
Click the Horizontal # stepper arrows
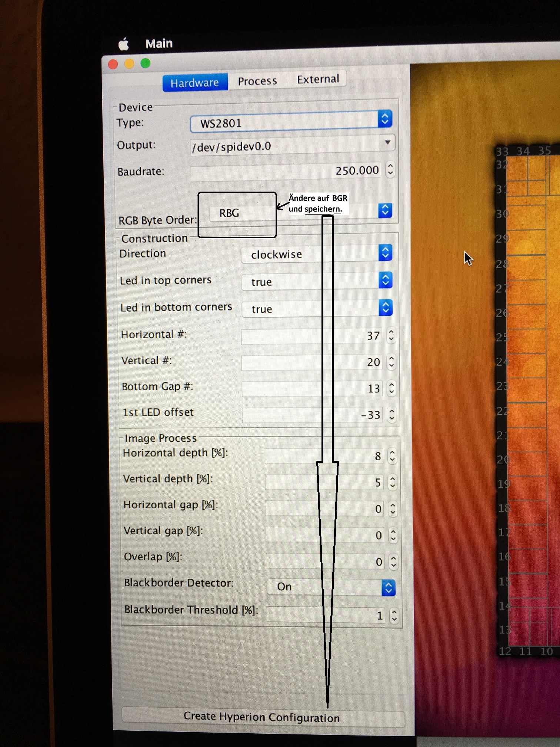pos(391,335)
